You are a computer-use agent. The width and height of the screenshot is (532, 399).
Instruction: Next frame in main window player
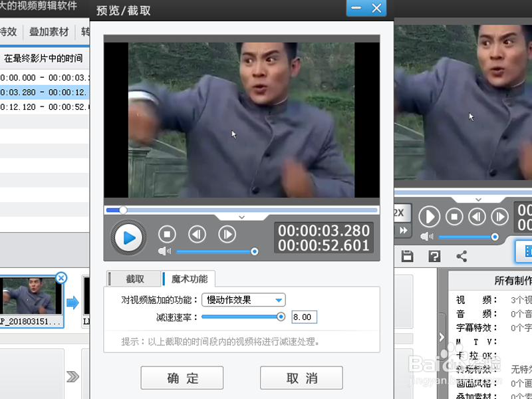[500, 217]
